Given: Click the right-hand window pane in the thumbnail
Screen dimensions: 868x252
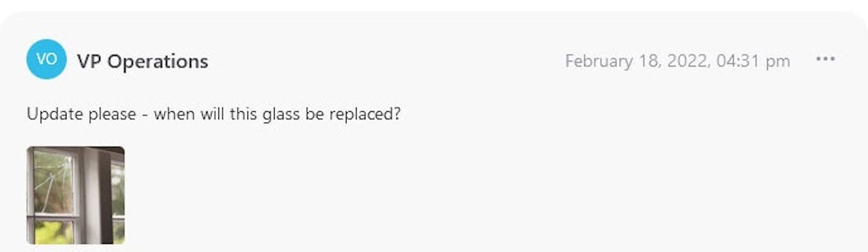Looking at the screenshot, I should 118,195.
